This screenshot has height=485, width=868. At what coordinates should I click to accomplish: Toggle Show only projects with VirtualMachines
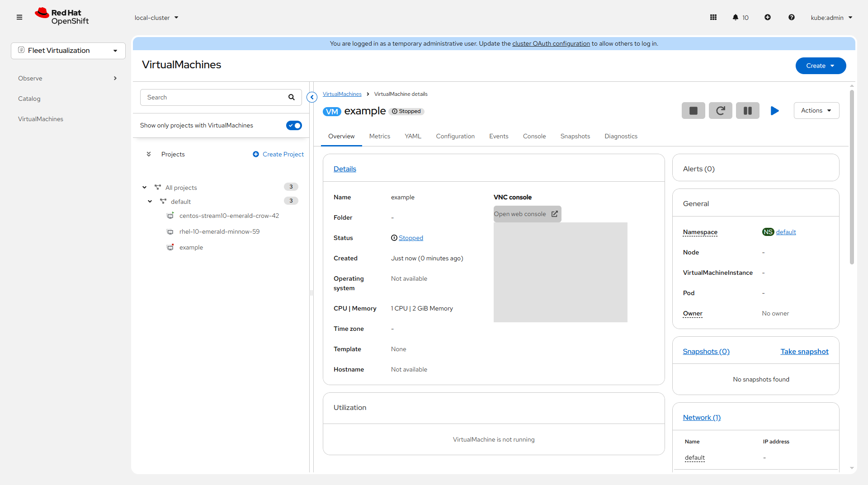coord(294,126)
